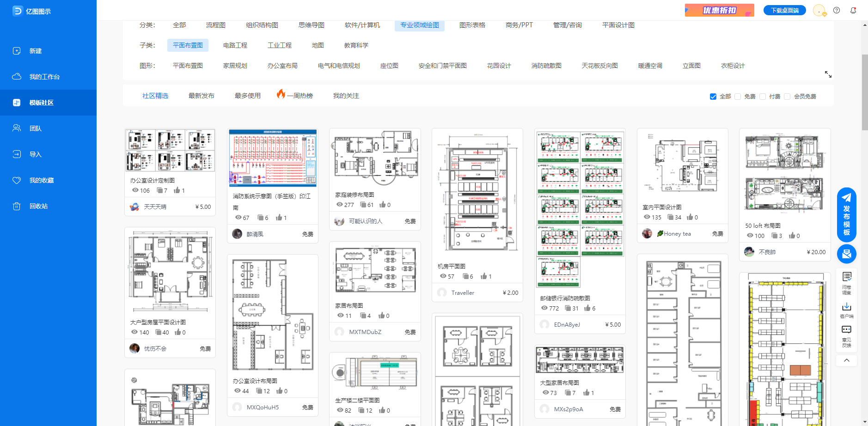This screenshot has width=868, height=426.
Task: Open the notifications bell icon
Action: coord(853,10)
